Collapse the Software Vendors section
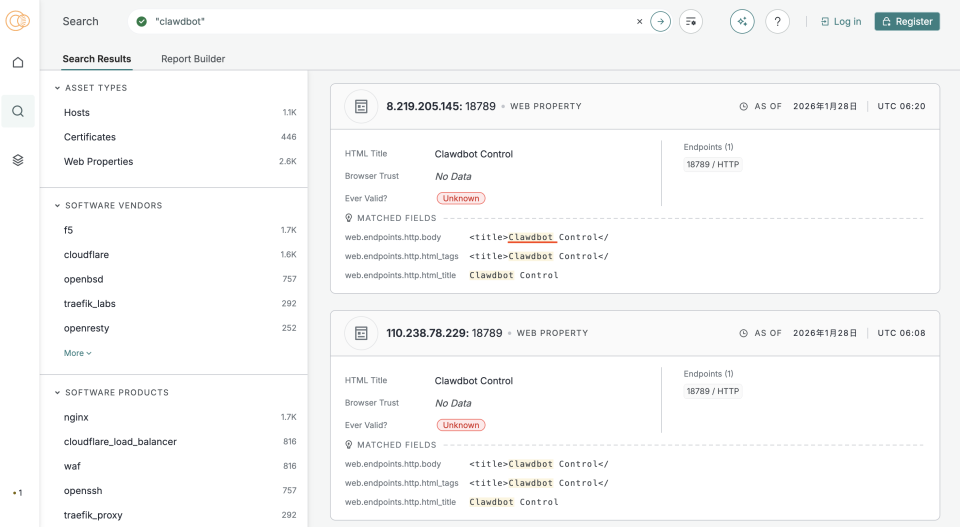 [x=57, y=206]
